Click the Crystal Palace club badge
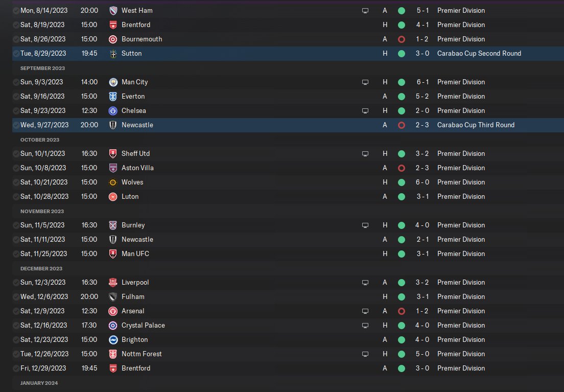564x392 pixels. click(x=113, y=325)
